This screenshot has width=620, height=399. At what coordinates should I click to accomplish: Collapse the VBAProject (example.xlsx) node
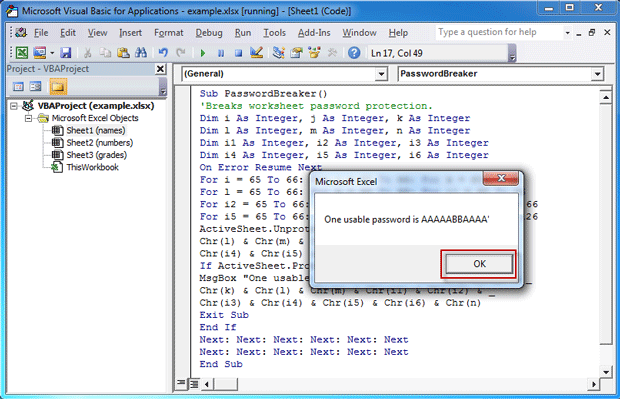pos(14,106)
